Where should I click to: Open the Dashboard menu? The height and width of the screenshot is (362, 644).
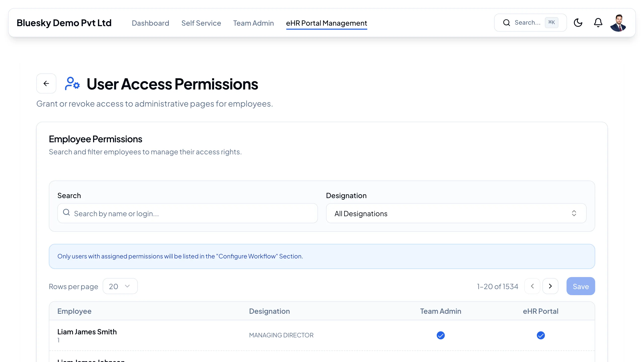pyautogui.click(x=150, y=23)
